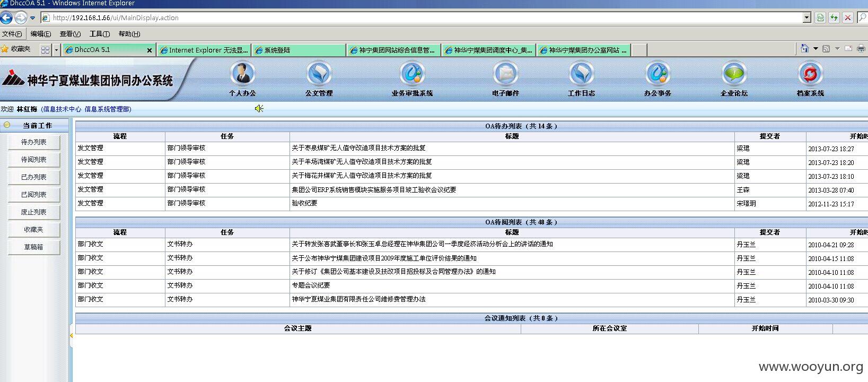Open the feeds dropdown arrow

[837, 48]
